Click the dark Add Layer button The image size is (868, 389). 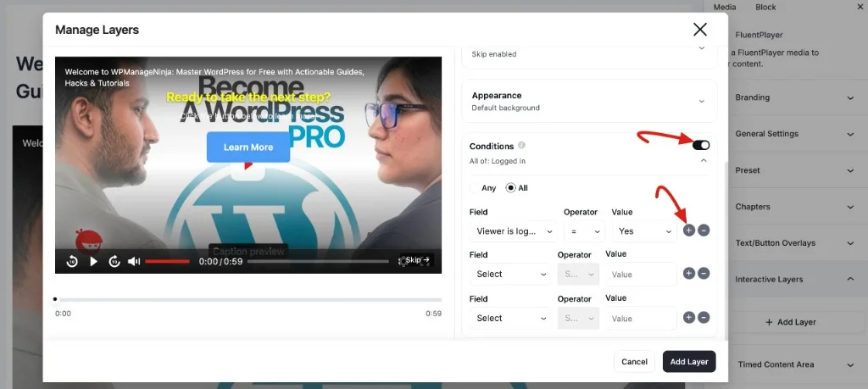pos(689,361)
